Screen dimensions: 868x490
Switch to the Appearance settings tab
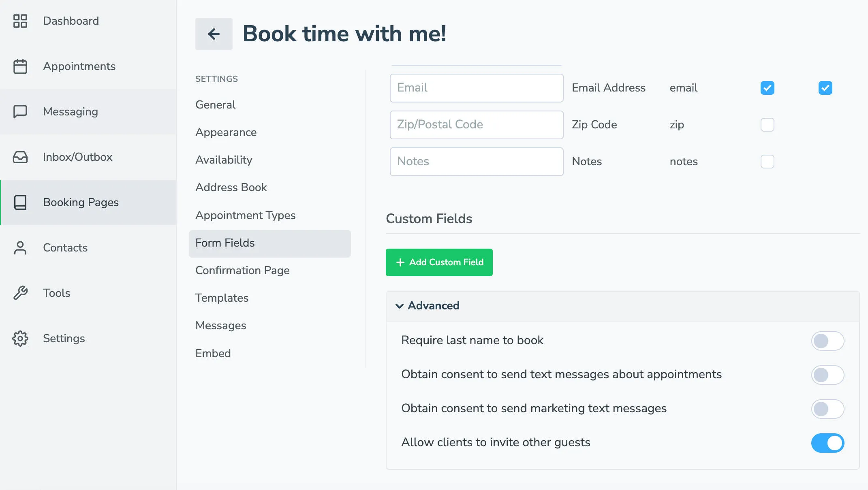pyautogui.click(x=226, y=132)
